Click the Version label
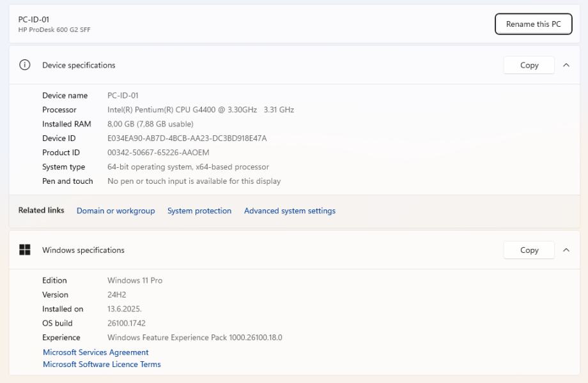The width and height of the screenshot is (588, 383). coord(55,295)
